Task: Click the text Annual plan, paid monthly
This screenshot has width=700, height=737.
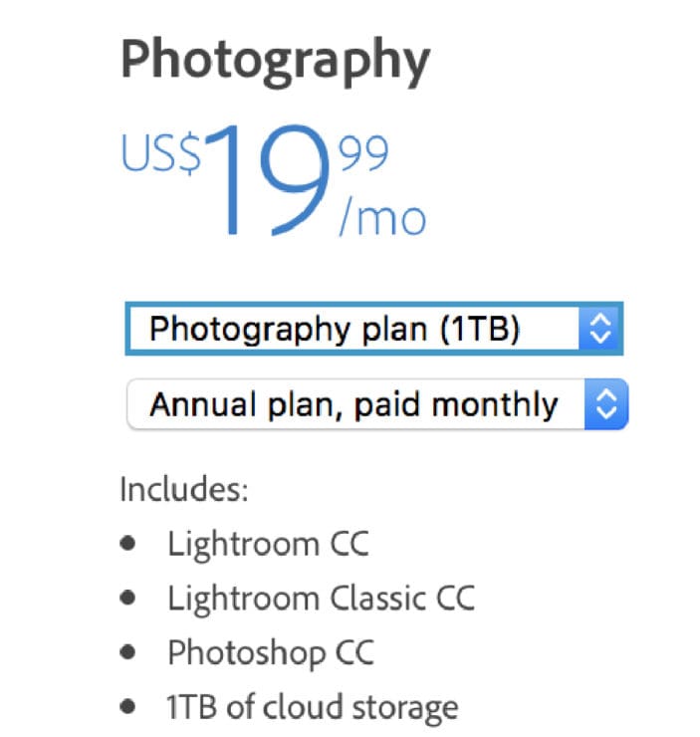Action: tap(353, 405)
